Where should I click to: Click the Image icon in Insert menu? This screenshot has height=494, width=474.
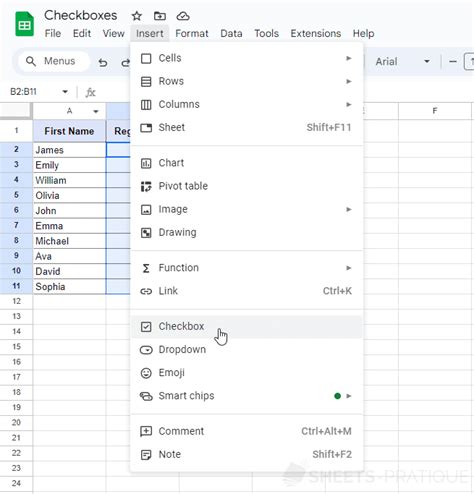pyautogui.click(x=146, y=210)
